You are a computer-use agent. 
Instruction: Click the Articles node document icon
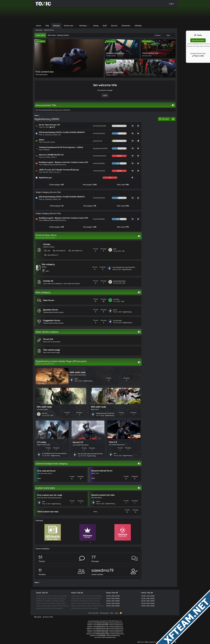(39, 250)
